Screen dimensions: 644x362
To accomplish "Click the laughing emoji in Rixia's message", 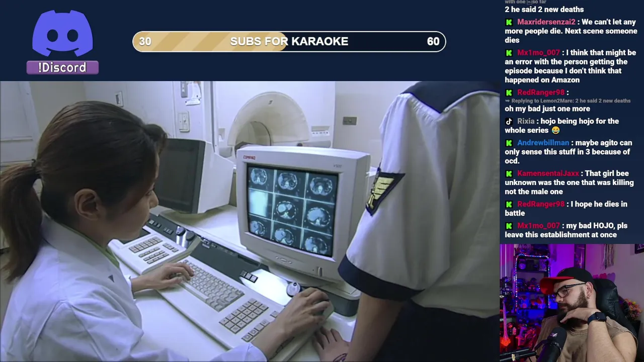I will pos(555,130).
